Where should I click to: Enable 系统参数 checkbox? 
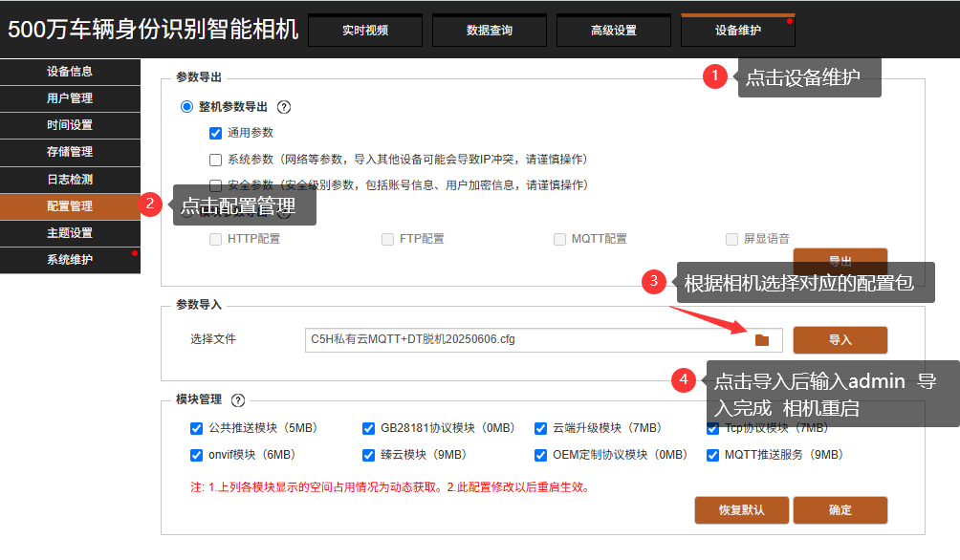(x=215, y=161)
